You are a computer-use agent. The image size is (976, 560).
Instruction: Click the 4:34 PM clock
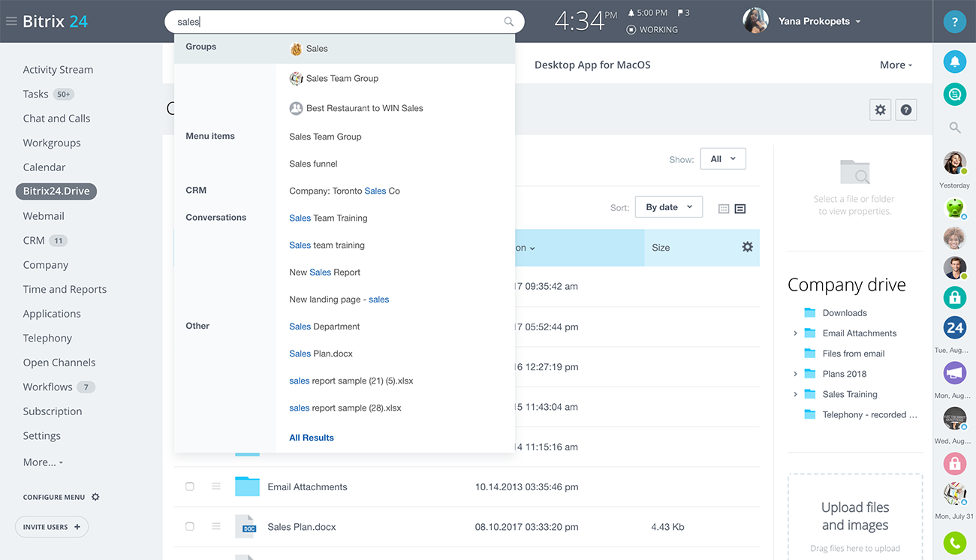(585, 20)
